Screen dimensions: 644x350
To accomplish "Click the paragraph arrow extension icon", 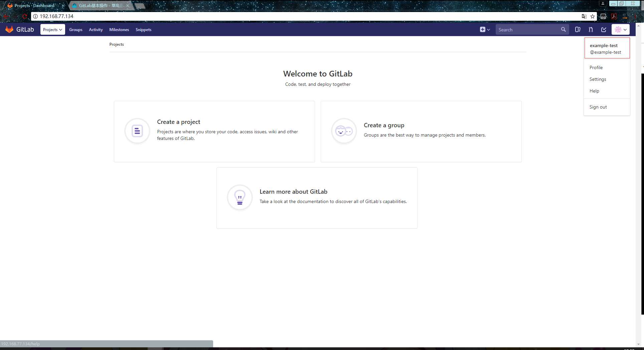I will [x=625, y=16].
